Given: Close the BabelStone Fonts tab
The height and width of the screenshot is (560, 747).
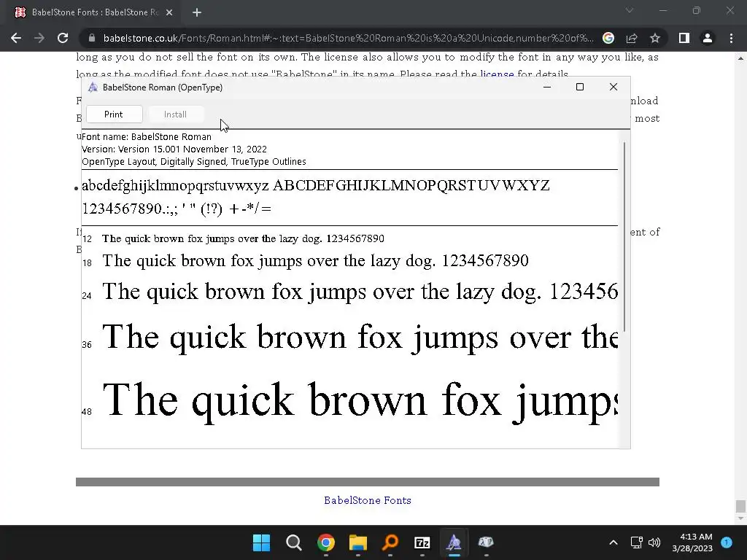Looking at the screenshot, I should [x=169, y=12].
